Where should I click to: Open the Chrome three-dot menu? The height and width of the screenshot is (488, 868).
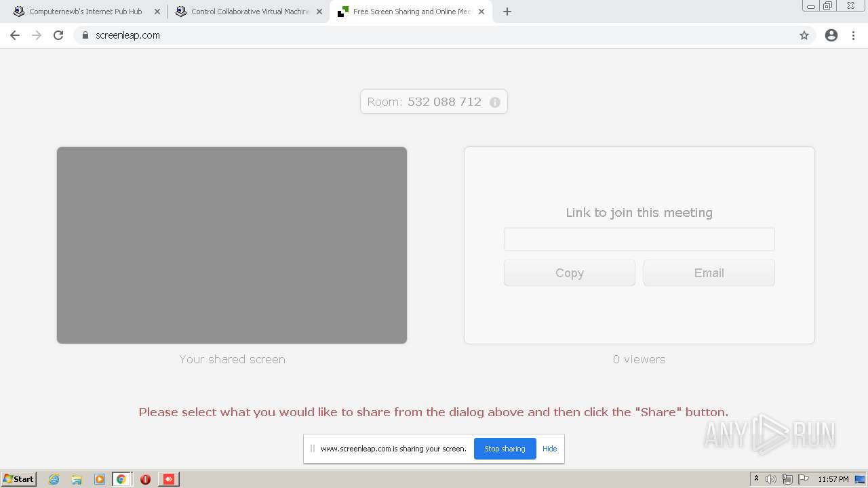854,35
